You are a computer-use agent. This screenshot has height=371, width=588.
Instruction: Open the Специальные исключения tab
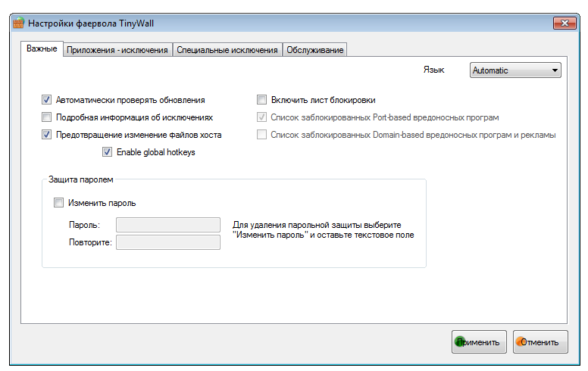(227, 50)
